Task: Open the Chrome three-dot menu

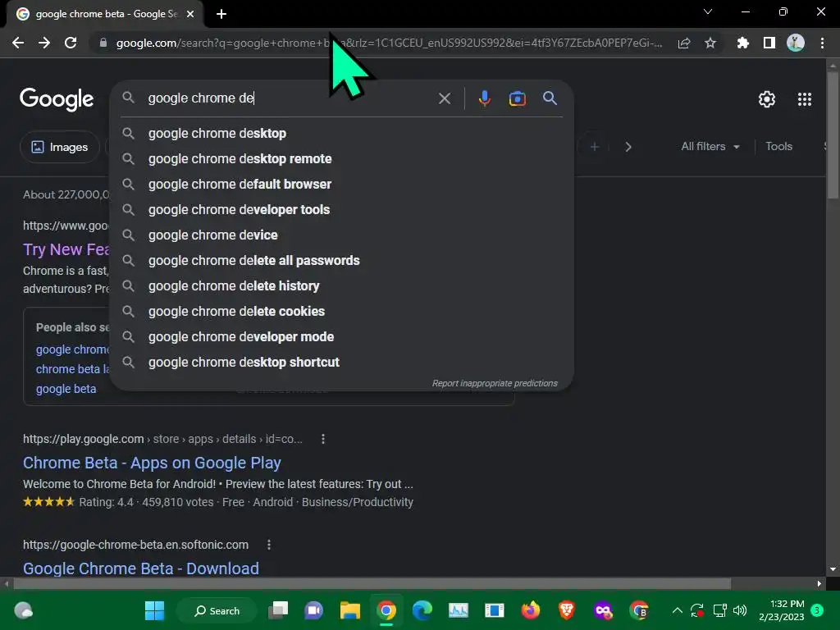Action: [x=822, y=43]
